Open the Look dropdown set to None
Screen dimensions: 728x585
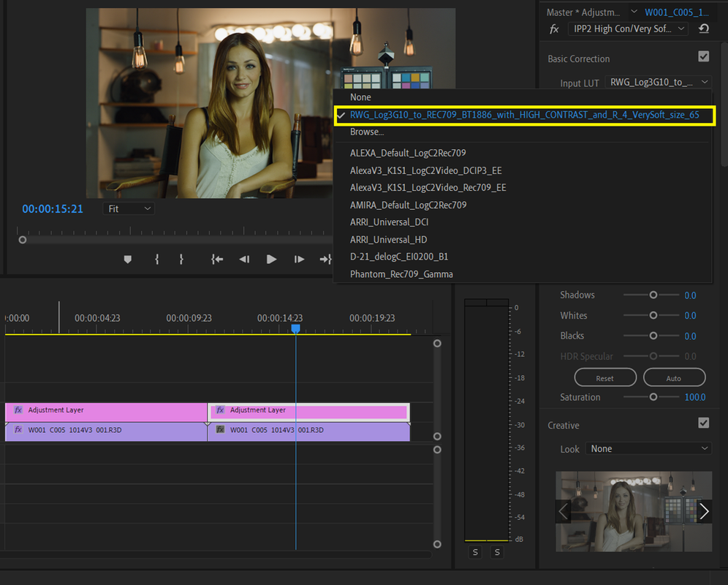click(648, 449)
